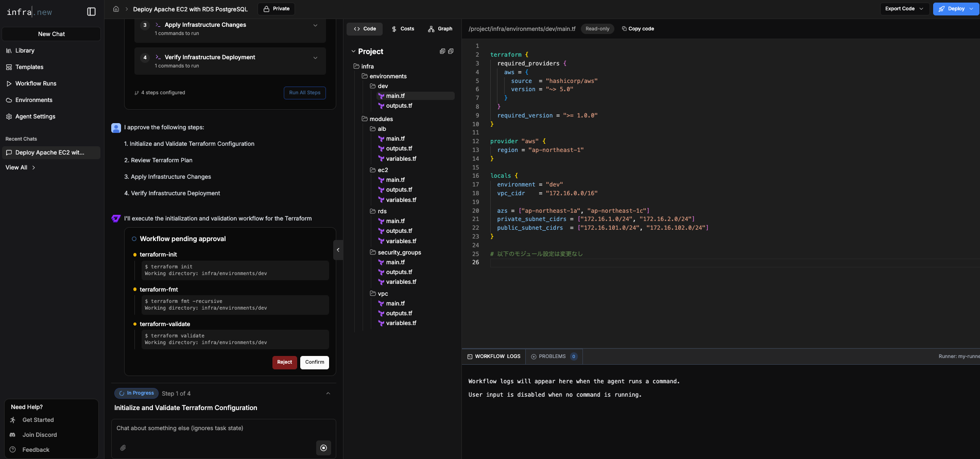The width and height of the screenshot is (980, 459).
Task: Open the Export Code dropdown
Action: click(x=904, y=9)
